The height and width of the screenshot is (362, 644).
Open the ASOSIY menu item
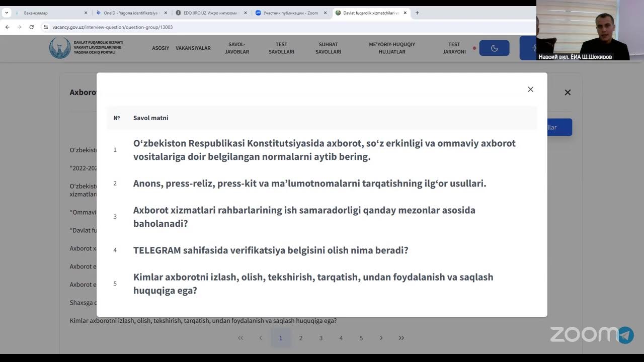point(160,48)
